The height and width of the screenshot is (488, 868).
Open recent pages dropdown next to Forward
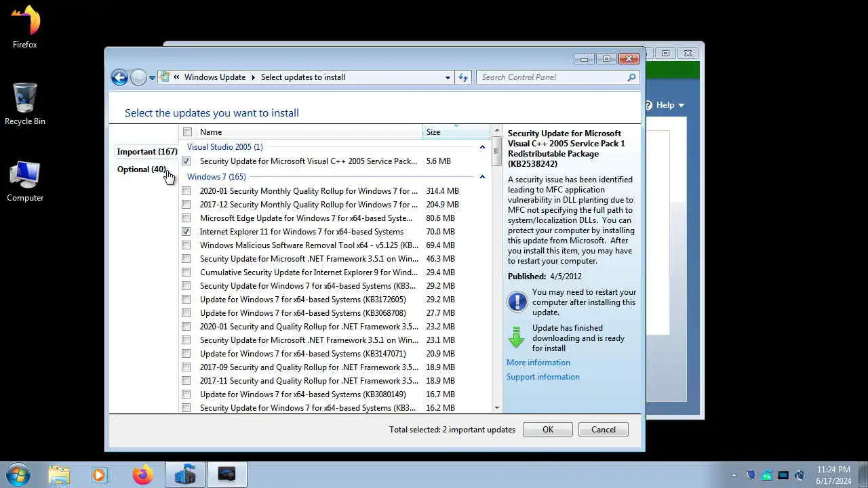(152, 78)
